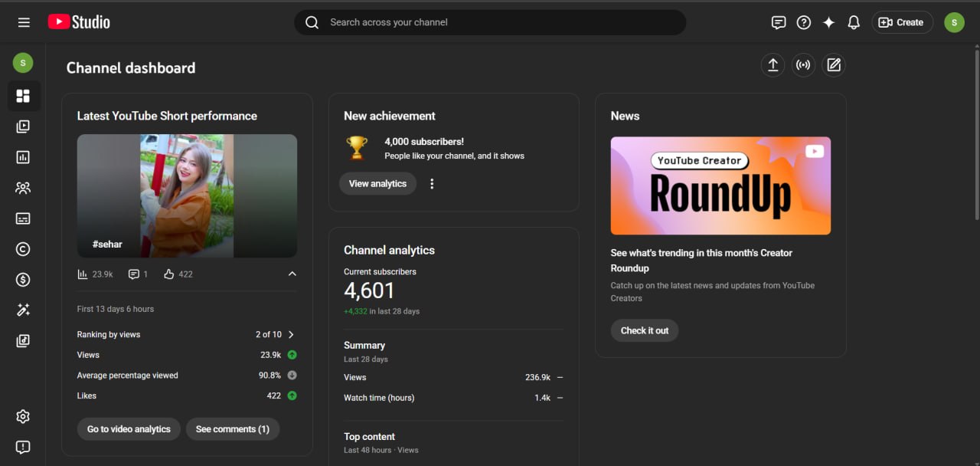Click First 13 days 6 hours text

tap(116, 309)
